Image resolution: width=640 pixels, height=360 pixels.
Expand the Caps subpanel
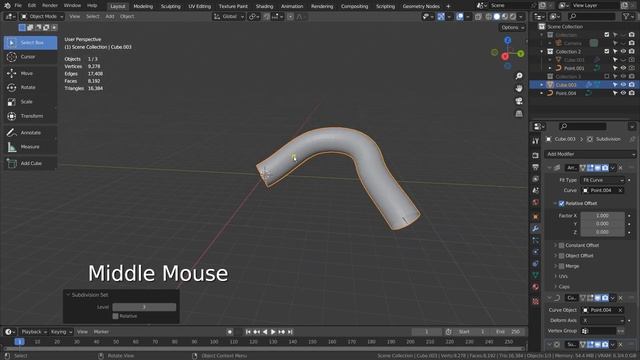click(563, 287)
